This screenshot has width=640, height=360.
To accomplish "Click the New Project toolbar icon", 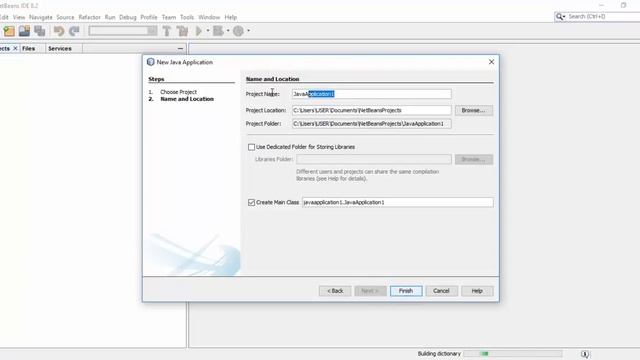I will pos(9,31).
